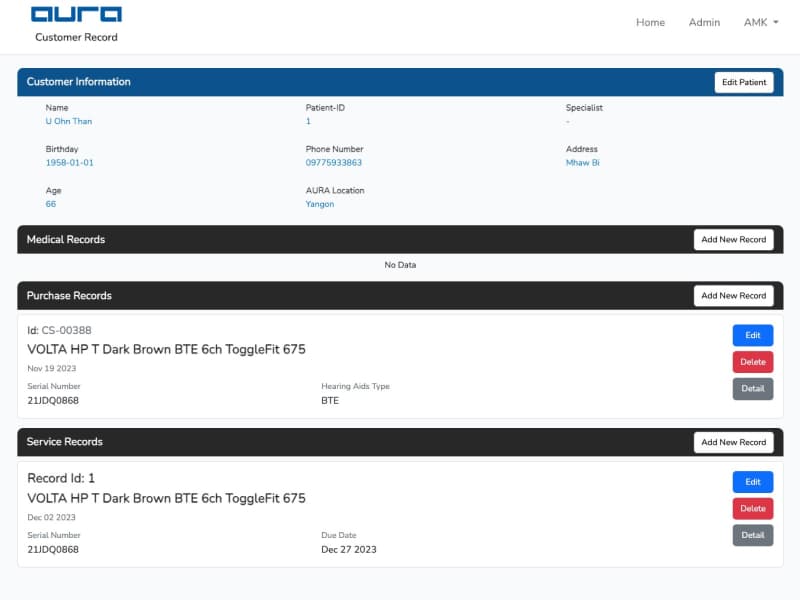Click the patient name U Ohn Than
800x600 pixels.
click(69, 121)
